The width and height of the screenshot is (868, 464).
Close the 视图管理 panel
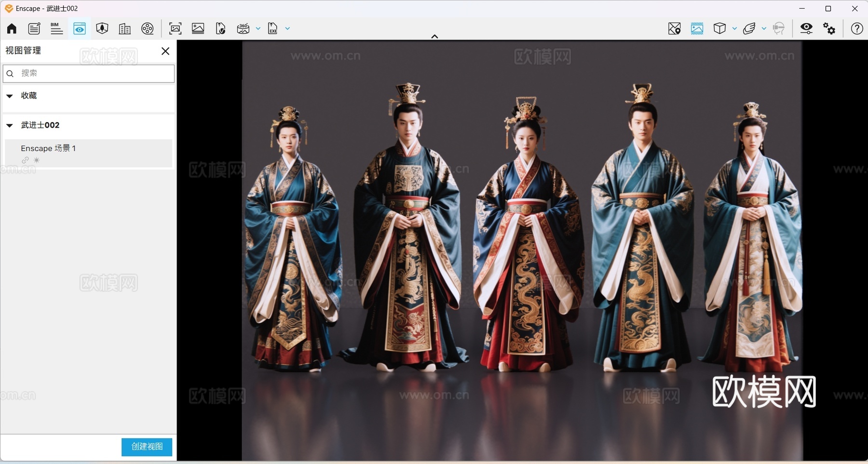click(x=165, y=51)
